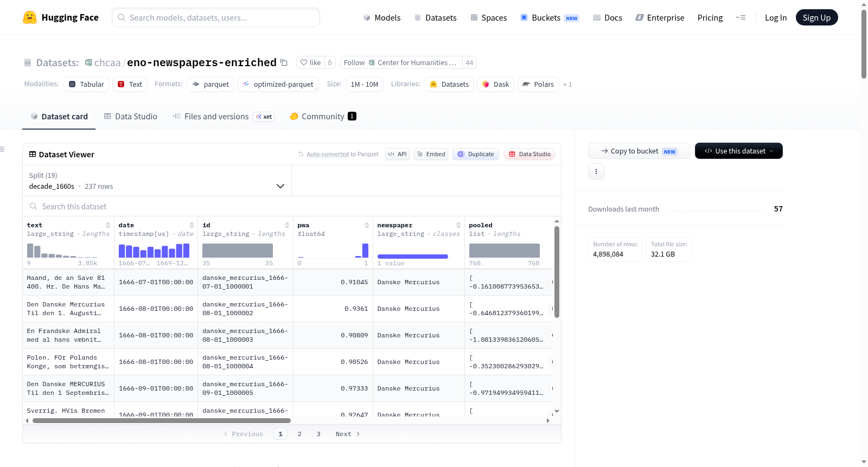The height and width of the screenshot is (467, 868).
Task: Expand the split selector dropdown
Action: coord(157,181)
